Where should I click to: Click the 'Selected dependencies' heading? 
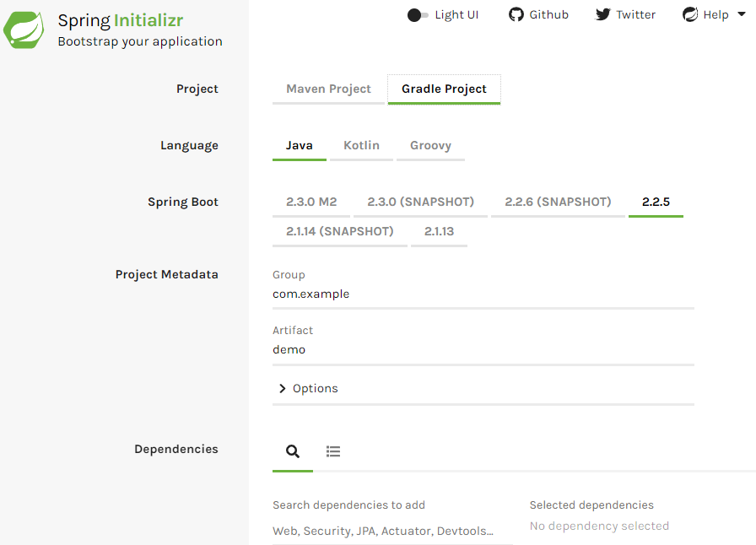[x=591, y=505]
